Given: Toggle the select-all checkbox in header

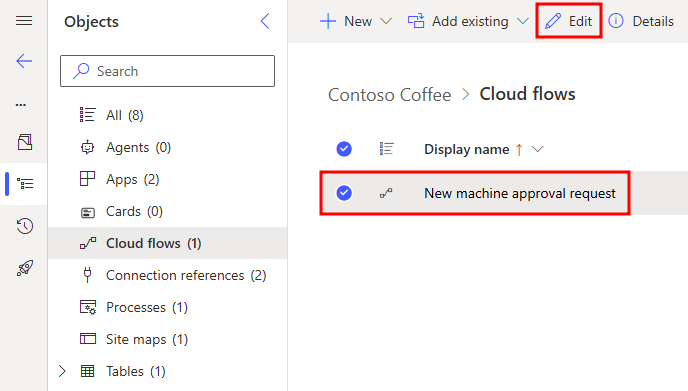Looking at the screenshot, I should [344, 149].
